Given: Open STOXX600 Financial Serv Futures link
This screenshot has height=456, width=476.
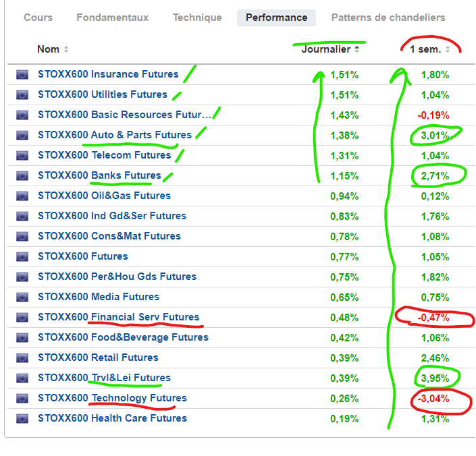Looking at the screenshot, I should [x=119, y=317].
